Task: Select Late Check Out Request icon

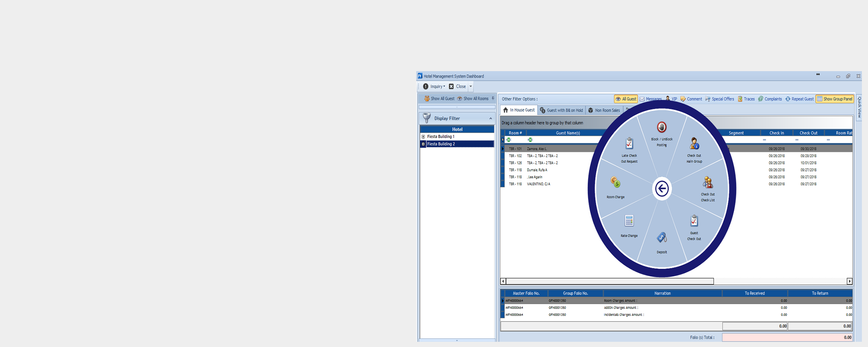Action: [629, 144]
